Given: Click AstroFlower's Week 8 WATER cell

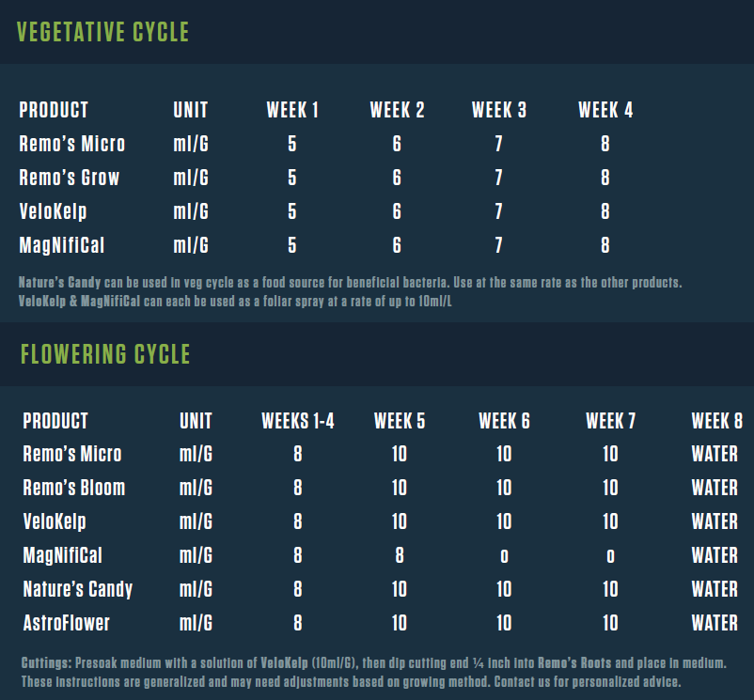Looking at the screenshot, I should point(715,623).
